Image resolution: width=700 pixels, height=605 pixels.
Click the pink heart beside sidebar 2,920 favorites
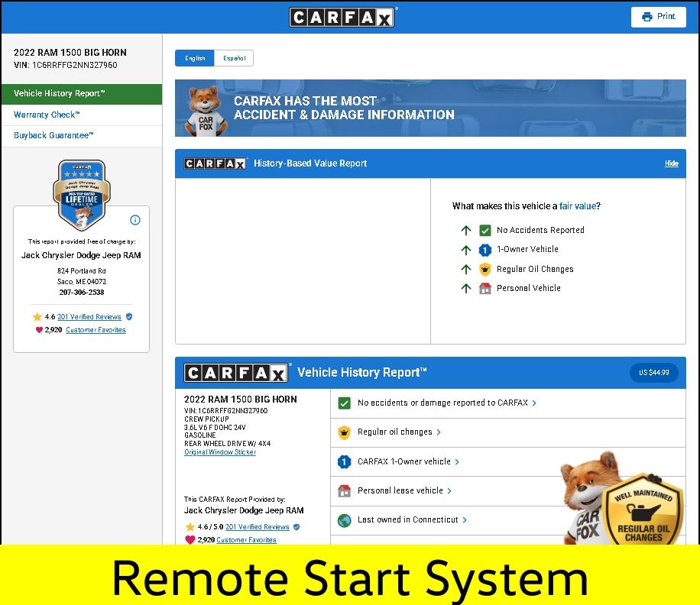coord(39,330)
